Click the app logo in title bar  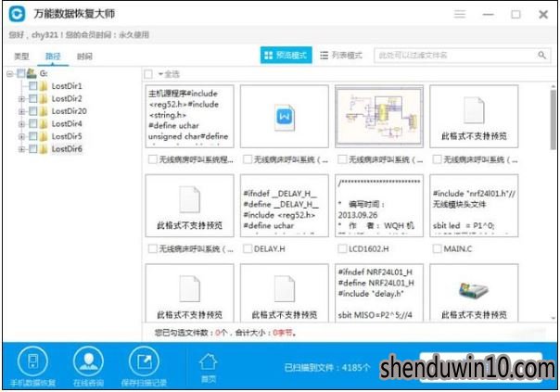tap(17, 14)
